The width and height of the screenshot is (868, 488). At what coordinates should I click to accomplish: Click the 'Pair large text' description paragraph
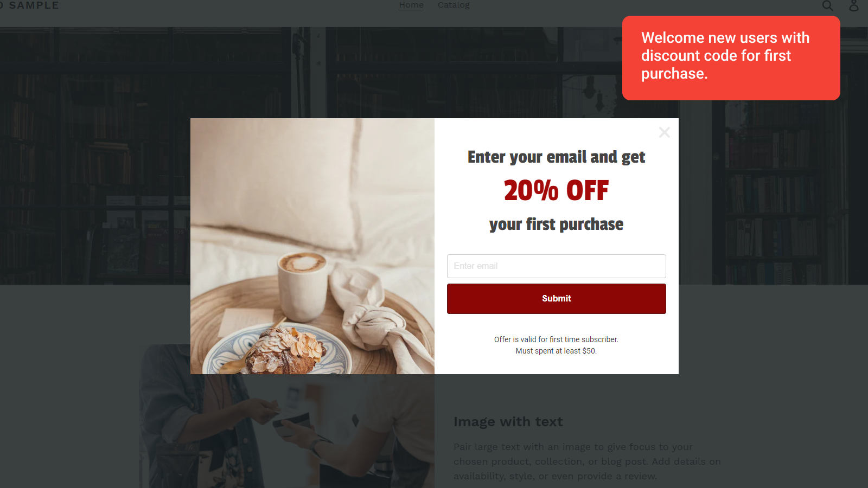588,461
